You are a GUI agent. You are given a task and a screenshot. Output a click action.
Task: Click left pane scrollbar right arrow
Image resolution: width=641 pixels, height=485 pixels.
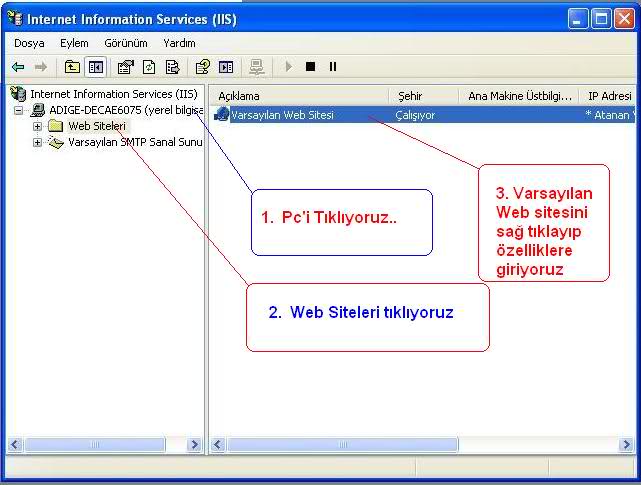pos(195,445)
